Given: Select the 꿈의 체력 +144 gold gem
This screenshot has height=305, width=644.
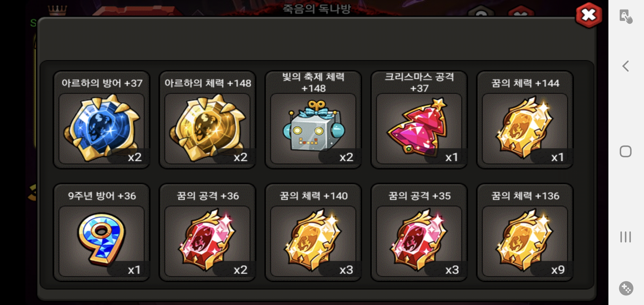Looking at the screenshot, I should [x=525, y=128].
